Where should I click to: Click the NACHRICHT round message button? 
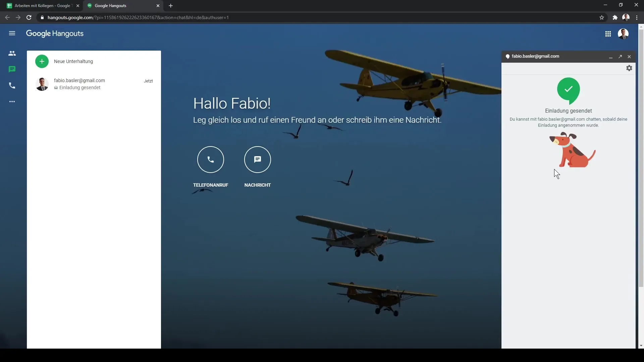click(x=258, y=160)
